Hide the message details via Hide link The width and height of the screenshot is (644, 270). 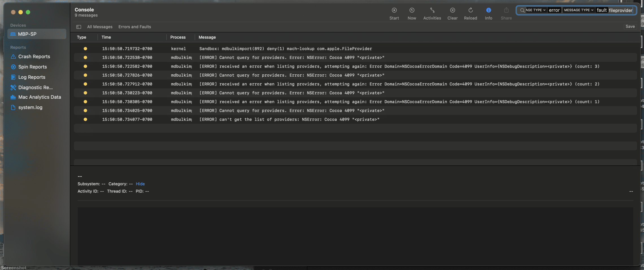[x=140, y=184]
